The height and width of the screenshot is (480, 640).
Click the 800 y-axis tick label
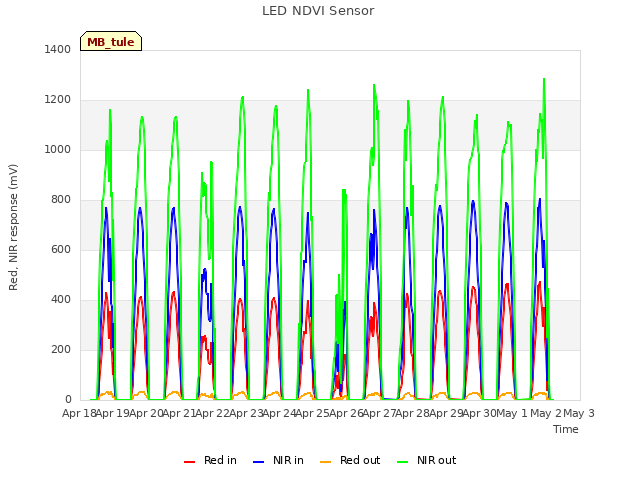click(61, 199)
